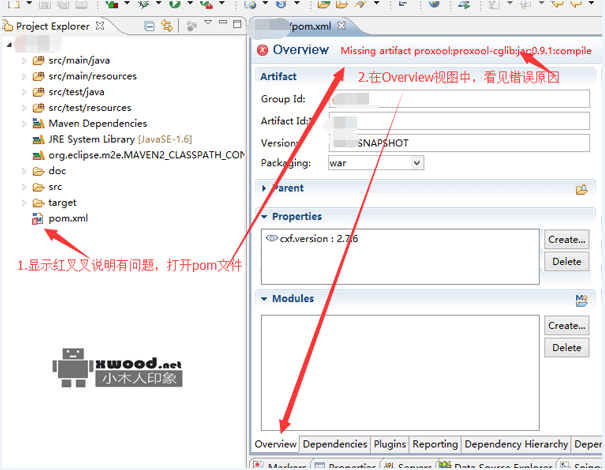
Task: Open the Packaging combo box
Action: tap(376, 163)
